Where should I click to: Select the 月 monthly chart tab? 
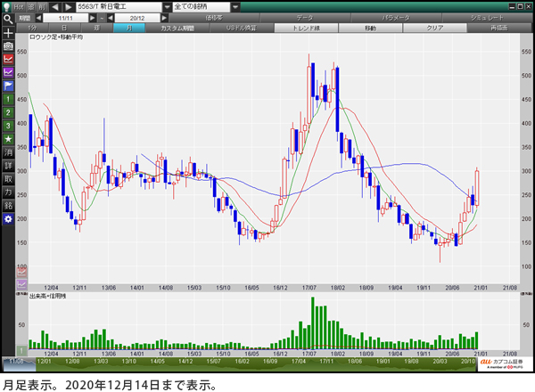point(129,28)
